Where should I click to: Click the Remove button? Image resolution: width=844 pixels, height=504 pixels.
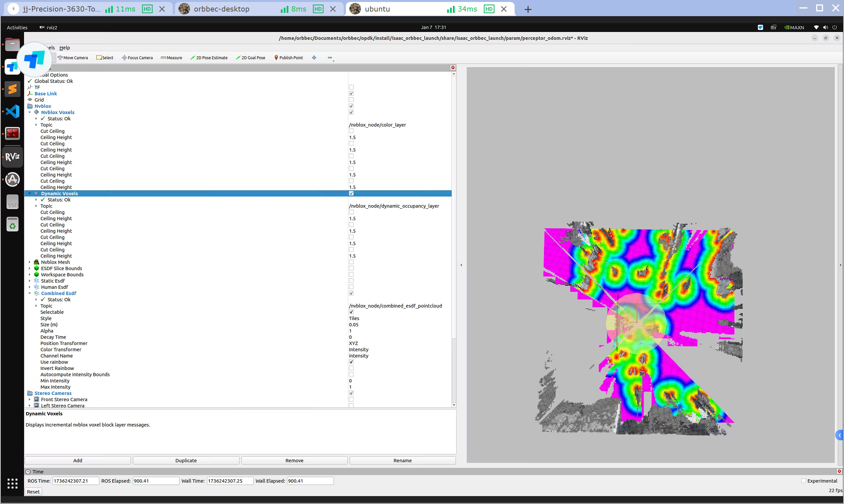[x=294, y=460]
